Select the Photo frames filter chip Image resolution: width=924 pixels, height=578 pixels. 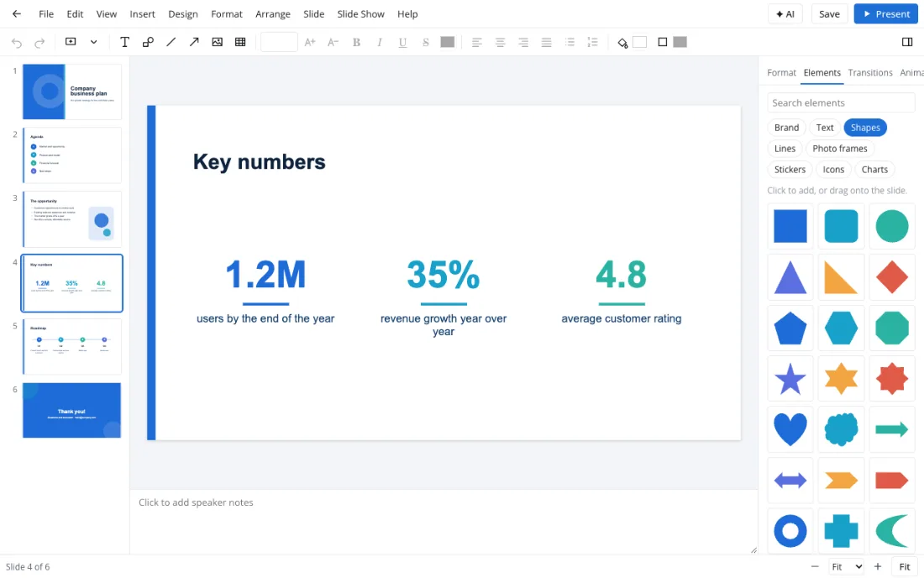(840, 149)
